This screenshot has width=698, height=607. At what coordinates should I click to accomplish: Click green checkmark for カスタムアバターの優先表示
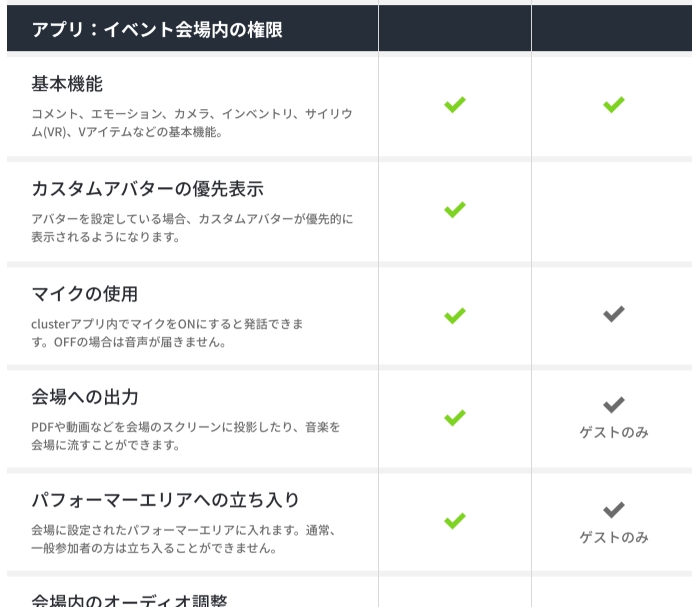coord(455,210)
